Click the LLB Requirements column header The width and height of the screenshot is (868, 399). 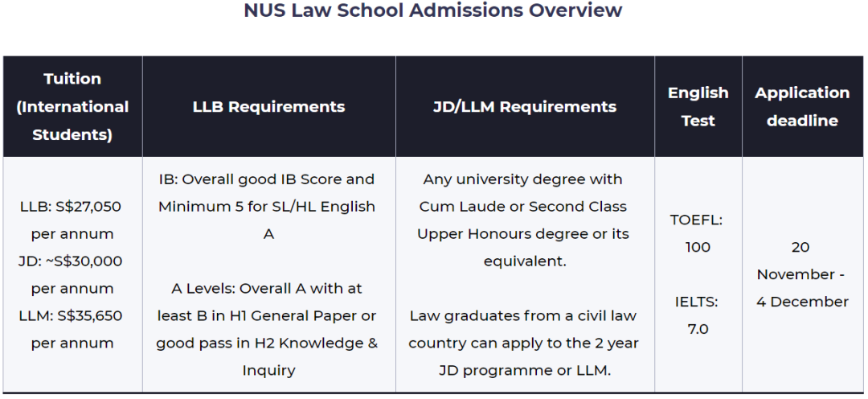coord(268,106)
